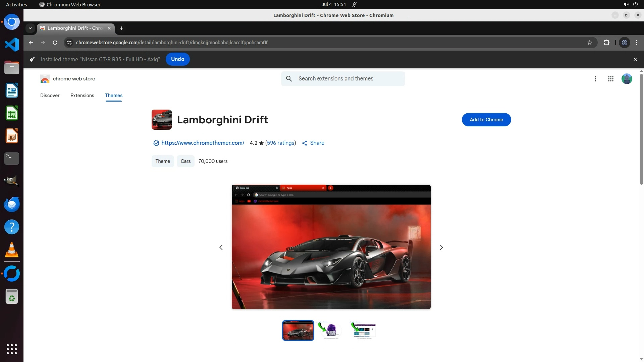Screen dimensions: 644x362
Task: Open the browser profile icon
Action: tap(625, 43)
